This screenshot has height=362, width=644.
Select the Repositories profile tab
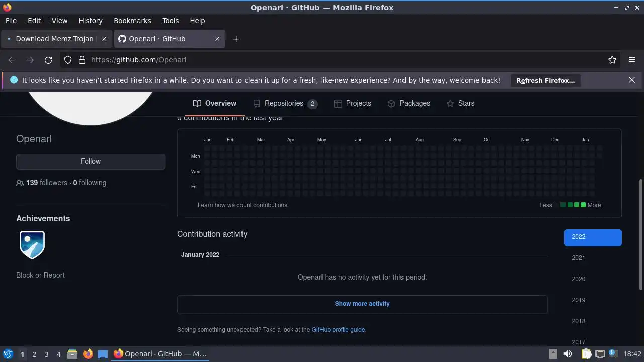tap(285, 103)
